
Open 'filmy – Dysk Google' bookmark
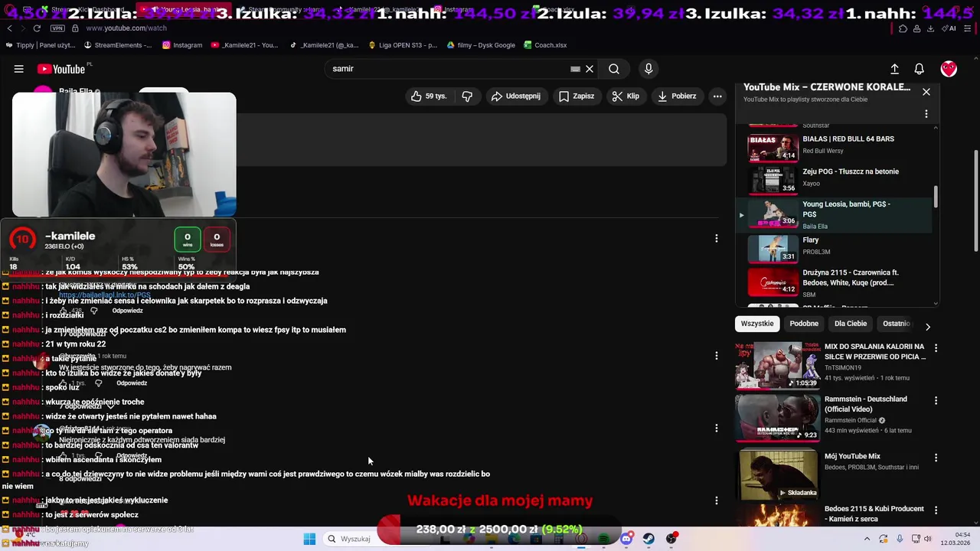point(481,45)
